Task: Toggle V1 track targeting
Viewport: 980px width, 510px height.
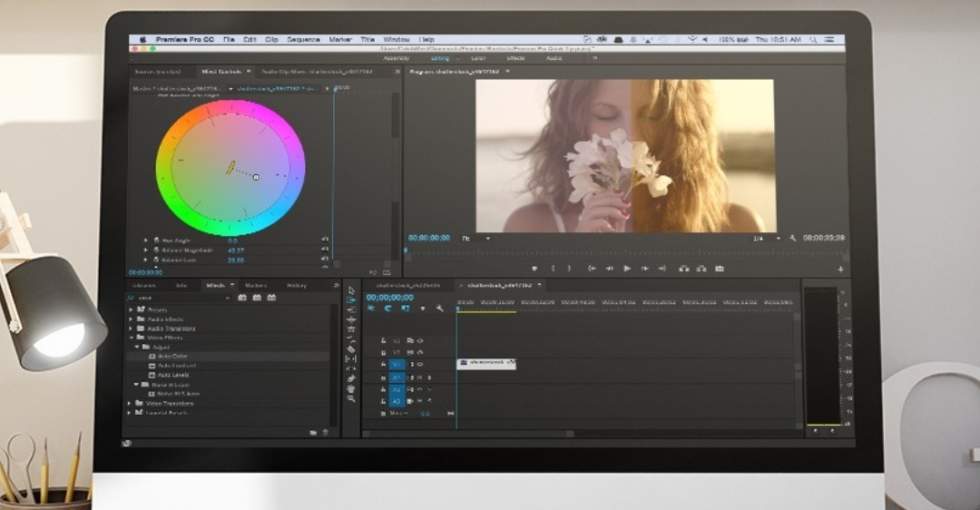Action: (x=397, y=365)
